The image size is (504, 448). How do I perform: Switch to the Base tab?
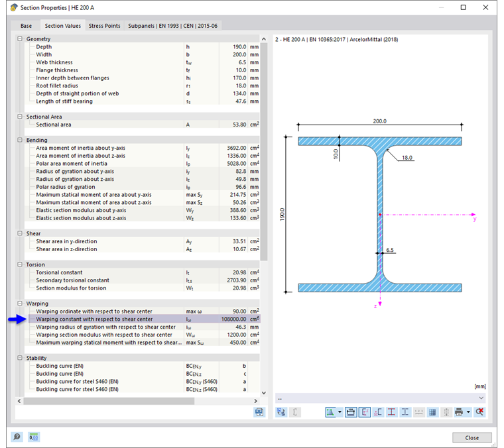[26, 26]
